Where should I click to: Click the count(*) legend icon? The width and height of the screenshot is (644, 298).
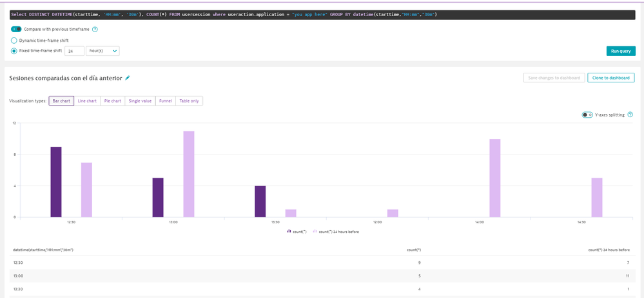(x=289, y=231)
